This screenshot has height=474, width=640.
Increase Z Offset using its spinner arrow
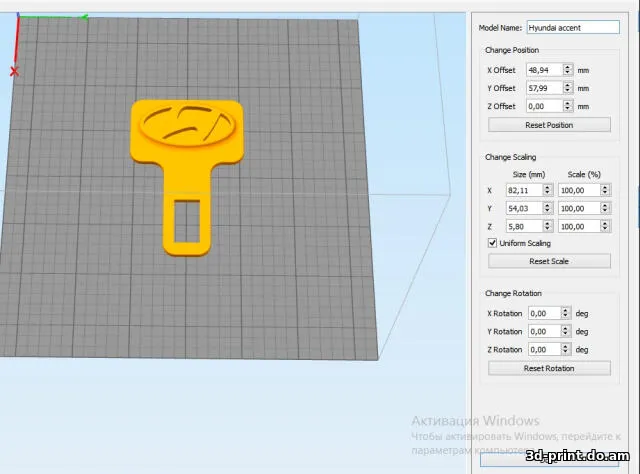[567, 103]
